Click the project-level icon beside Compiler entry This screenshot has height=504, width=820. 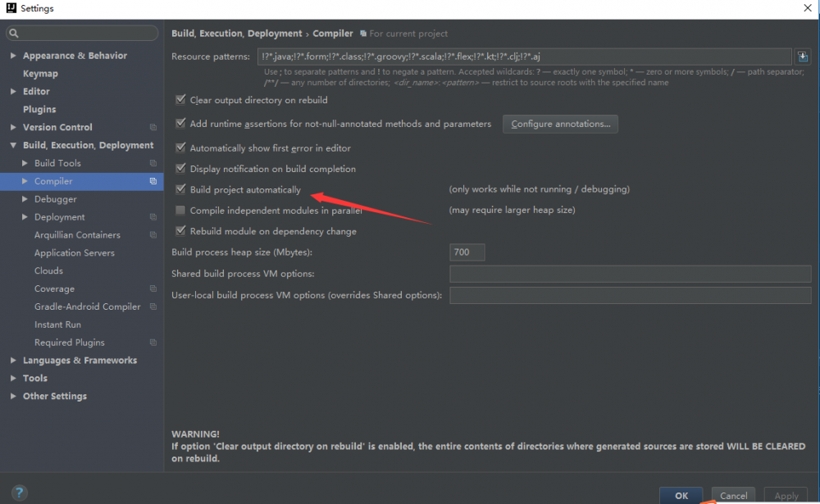coord(153,181)
